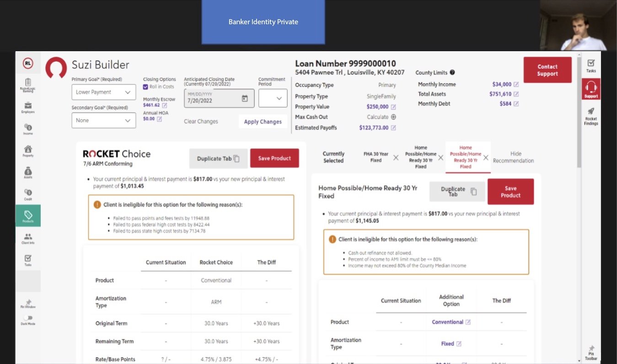Edit the Estimated Payoffs amount
This screenshot has width=617, height=364.
(393, 128)
